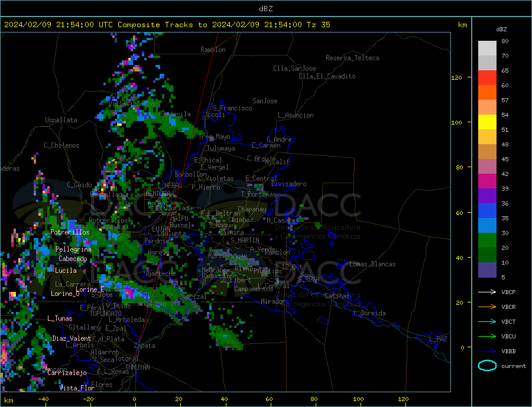Image resolution: width=532 pixels, height=407 pixels.
Task: Click the SanJose place label
Action: pos(265,101)
